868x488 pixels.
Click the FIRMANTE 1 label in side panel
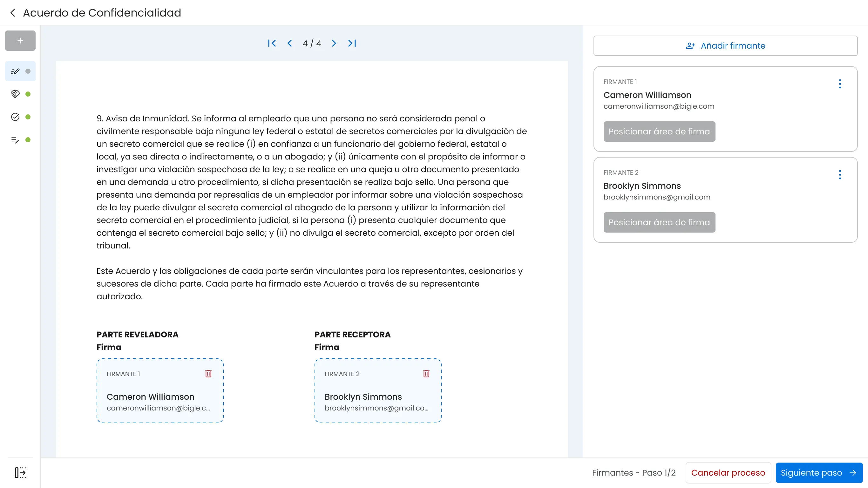point(620,82)
